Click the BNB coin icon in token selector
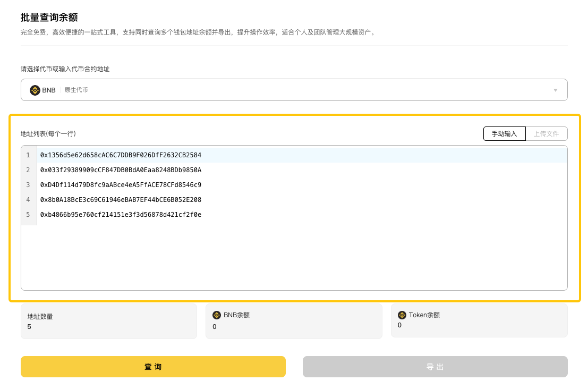Screen dimensions: 588x389 tap(35, 90)
